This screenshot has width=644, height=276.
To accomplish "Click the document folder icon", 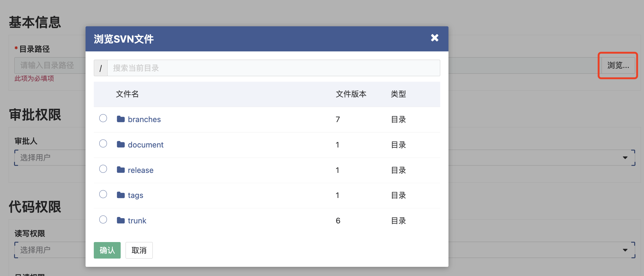I will click(121, 144).
